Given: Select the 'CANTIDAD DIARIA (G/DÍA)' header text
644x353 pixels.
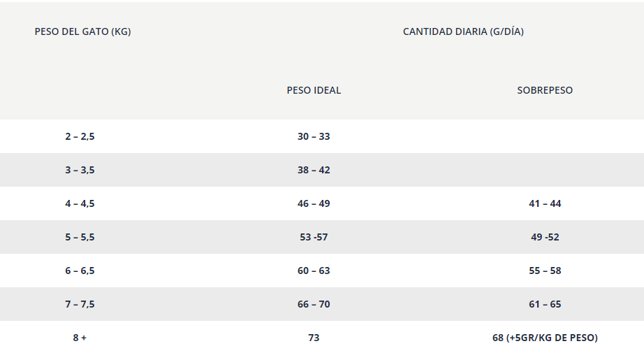Looking at the screenshot, I should pyautogui.click(x=463, y=31).
